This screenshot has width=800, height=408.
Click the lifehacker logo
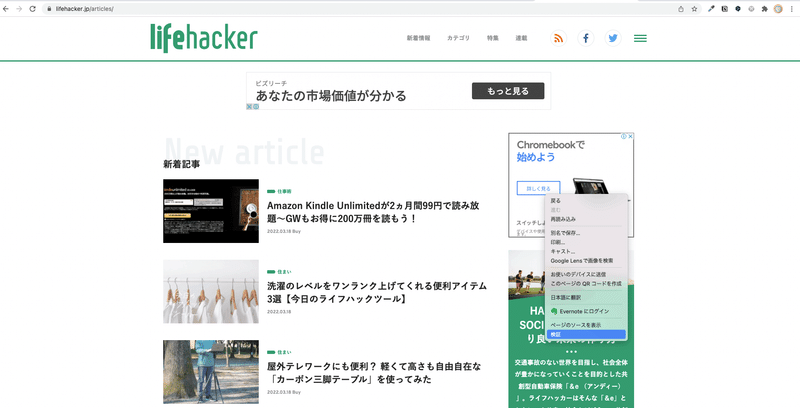pos(204,38)
